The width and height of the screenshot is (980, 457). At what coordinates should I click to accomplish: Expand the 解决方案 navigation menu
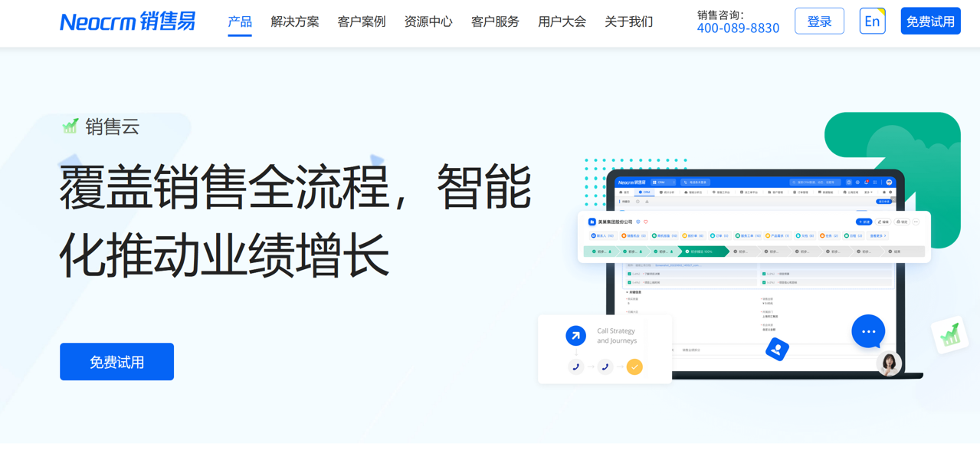pyautogui.click(x=294, y=21)
